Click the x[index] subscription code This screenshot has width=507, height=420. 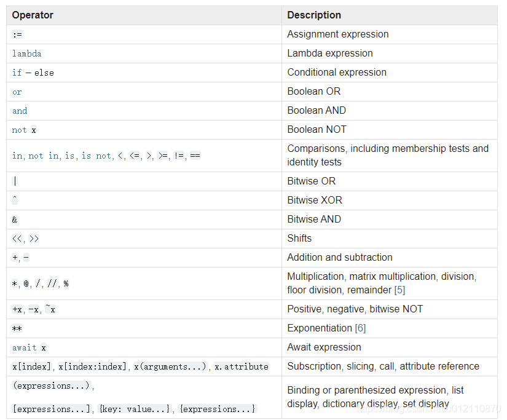tap(32, 367)
